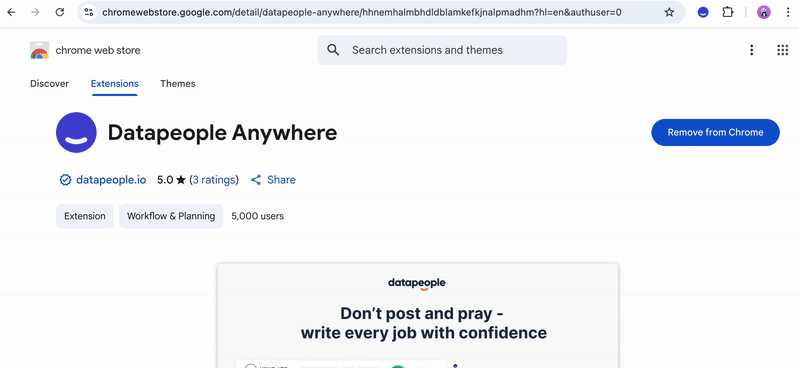The width and height of the screenshot is (799, 368).
Task: Click the Share link
Action: 273,180
